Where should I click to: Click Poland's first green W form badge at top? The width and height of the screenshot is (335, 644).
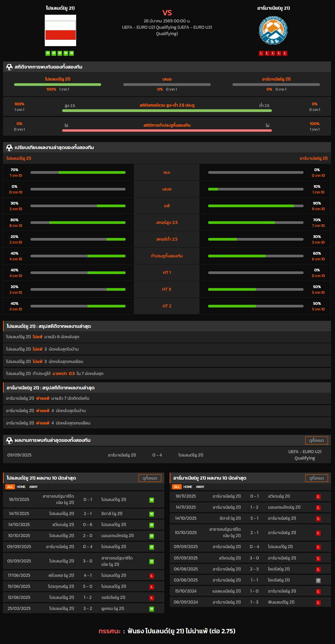click(48, 53)
